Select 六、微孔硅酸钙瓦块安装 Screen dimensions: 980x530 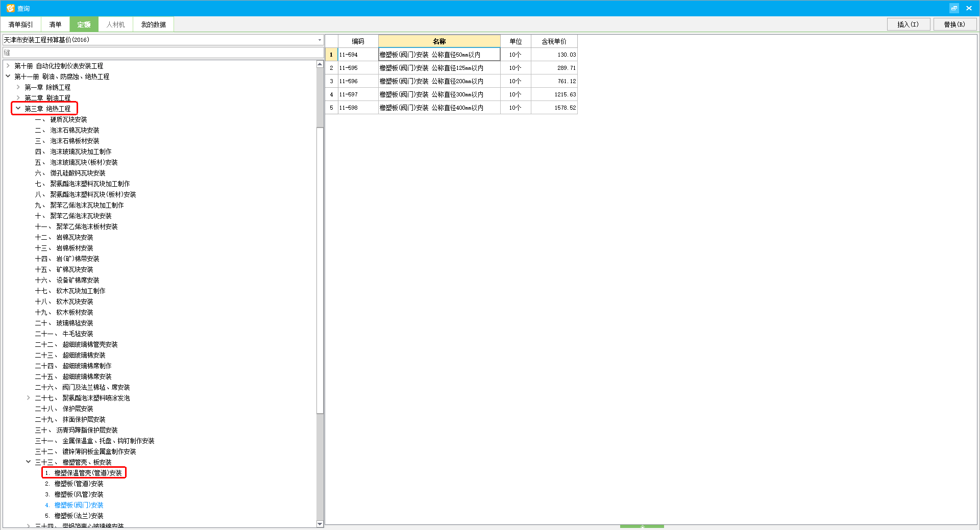(70, 173)
